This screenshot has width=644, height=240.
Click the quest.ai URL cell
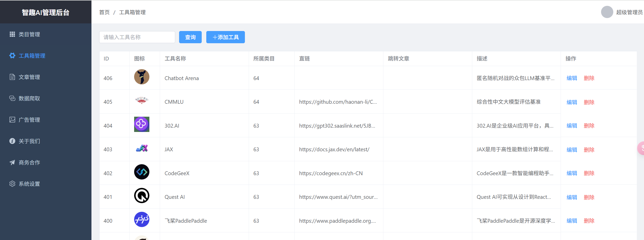click(338, 197)
